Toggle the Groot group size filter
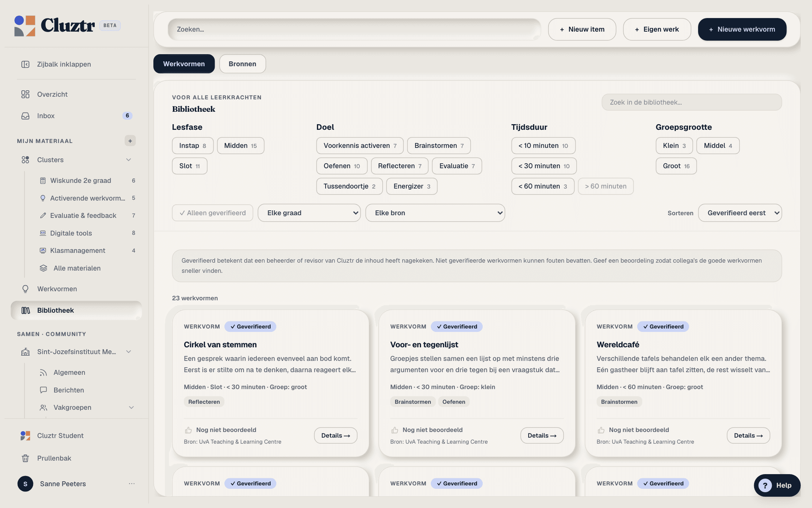 [676, 166]
